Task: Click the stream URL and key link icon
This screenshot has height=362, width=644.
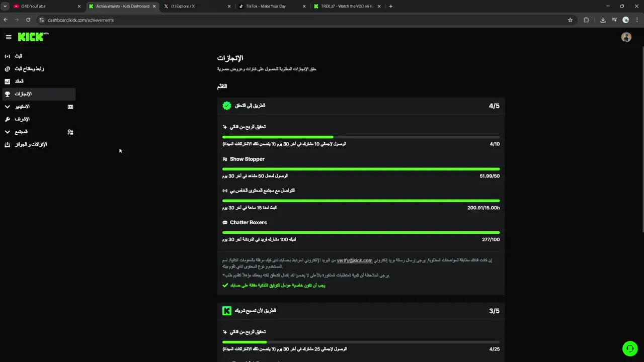Action: (x=7, y=69)
